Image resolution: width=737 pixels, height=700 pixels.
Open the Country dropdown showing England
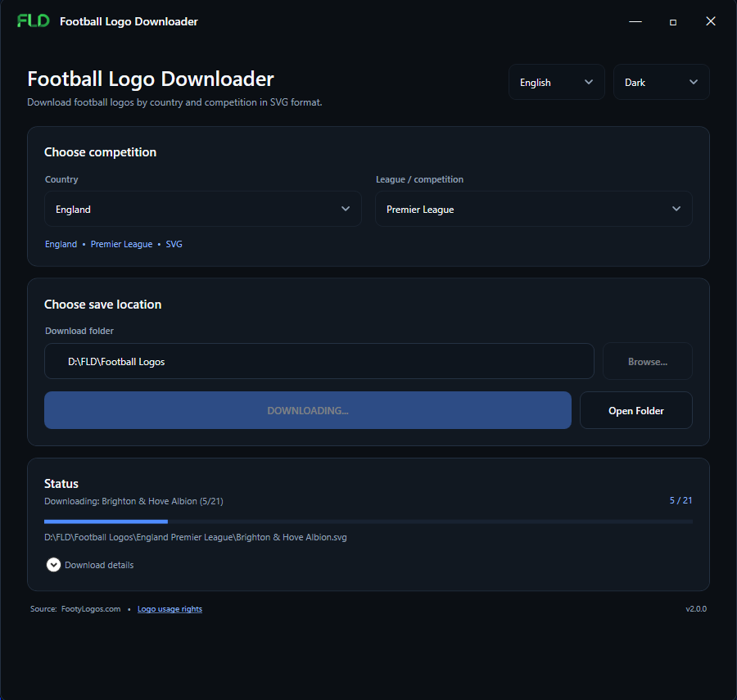[203, 209]
